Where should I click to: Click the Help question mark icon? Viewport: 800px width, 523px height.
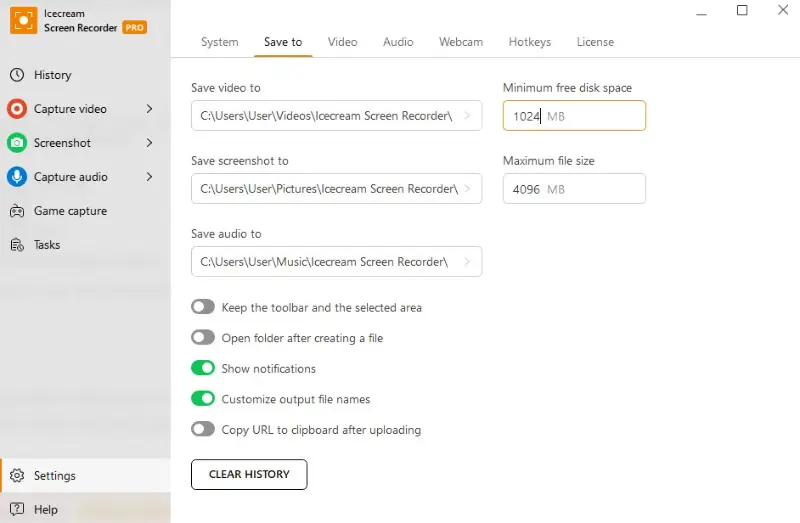pos(17,509)
